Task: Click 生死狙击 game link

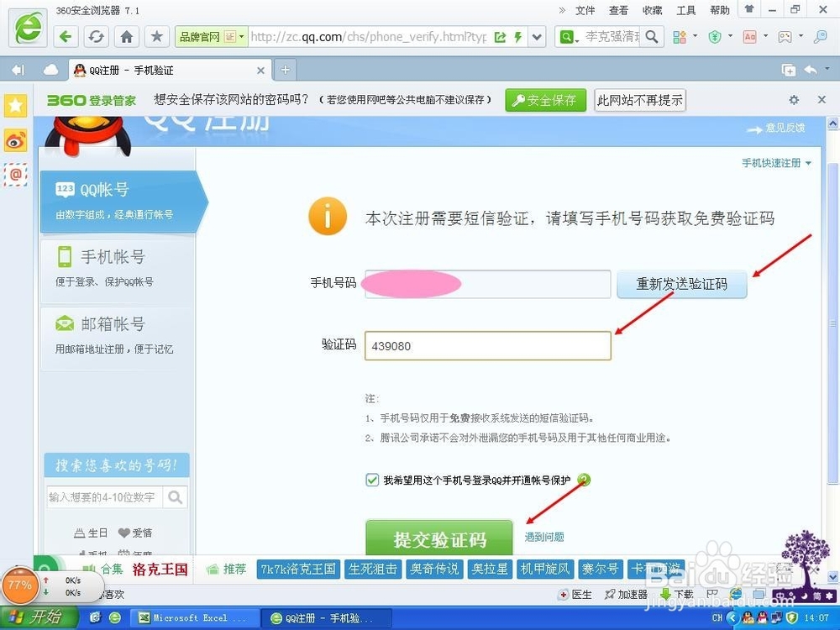Action: (x=372, y=569)
